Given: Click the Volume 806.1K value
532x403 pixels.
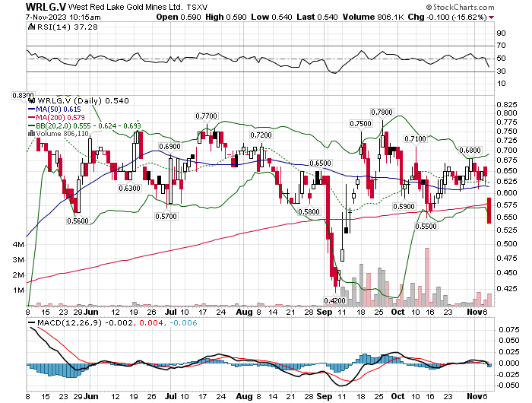Looking at the screenshot, I should click(373, 17).
